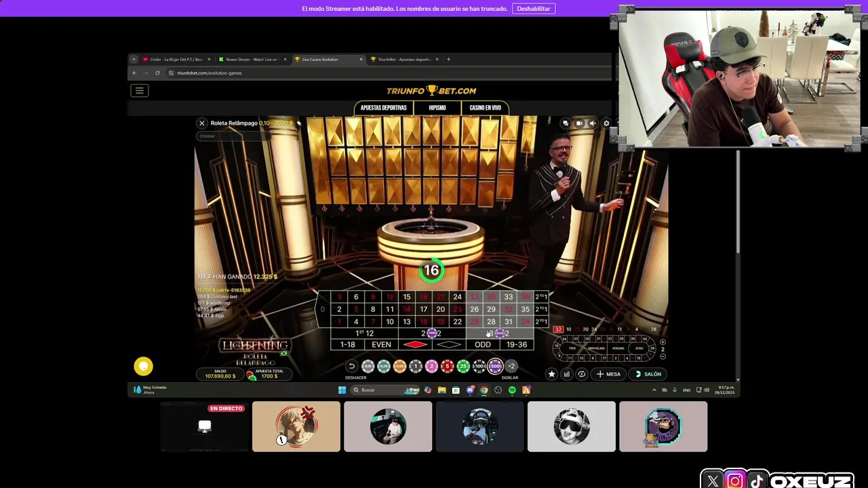Screen dimensions: 868x488
Task: Click the + MESA button
Action: pyautogui.click(x=608, y=374)
